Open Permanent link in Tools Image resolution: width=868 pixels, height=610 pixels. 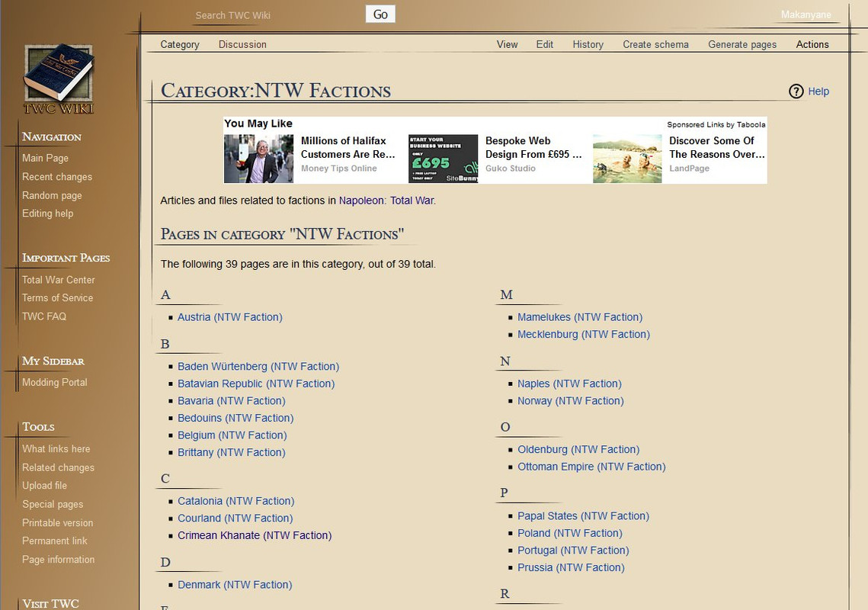click(x=55, y=541)
